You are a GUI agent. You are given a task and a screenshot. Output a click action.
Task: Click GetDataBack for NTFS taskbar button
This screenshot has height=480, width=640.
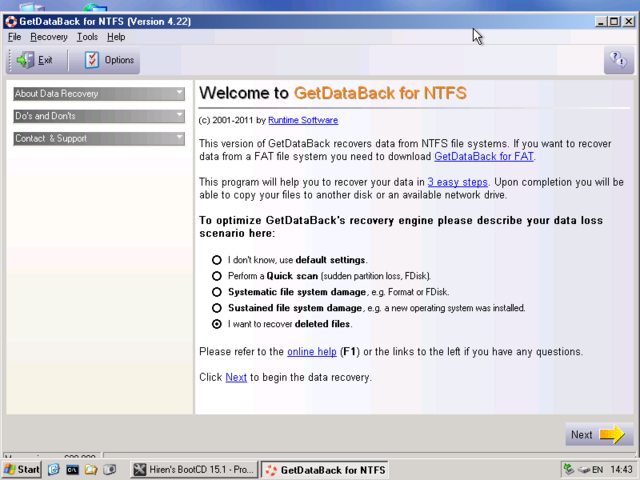(x=324, y=470)
